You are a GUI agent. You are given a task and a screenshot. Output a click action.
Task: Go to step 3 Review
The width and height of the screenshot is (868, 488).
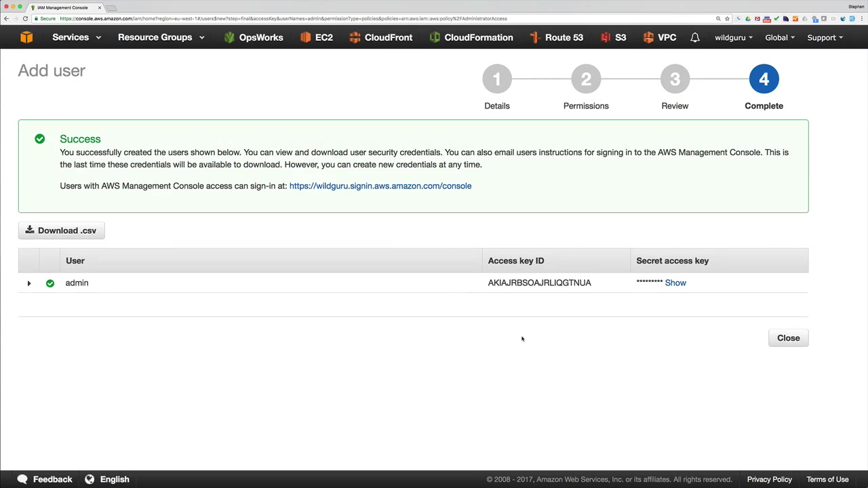pos(675,79)
